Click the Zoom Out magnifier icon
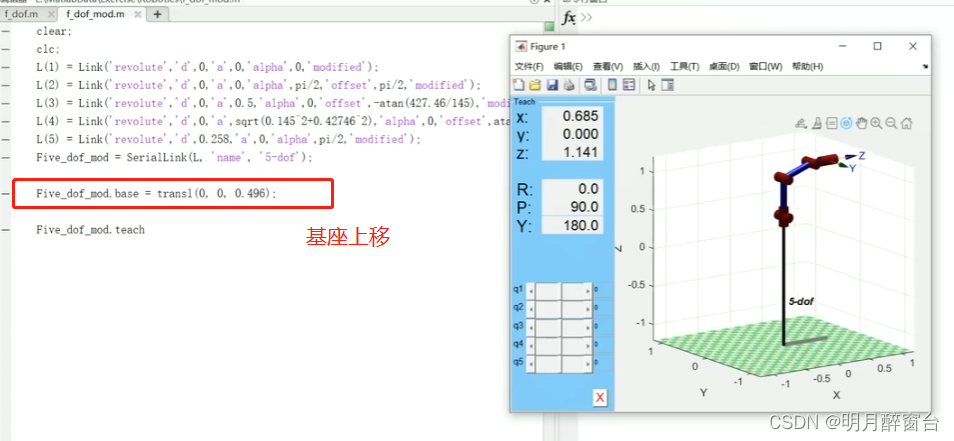 point(891,123)
